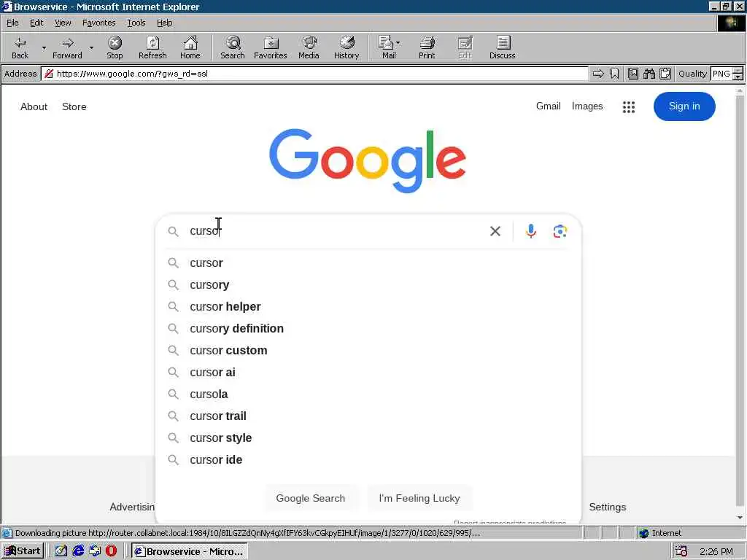Activate the Browservice taskbar button

(x=189, y=551)
